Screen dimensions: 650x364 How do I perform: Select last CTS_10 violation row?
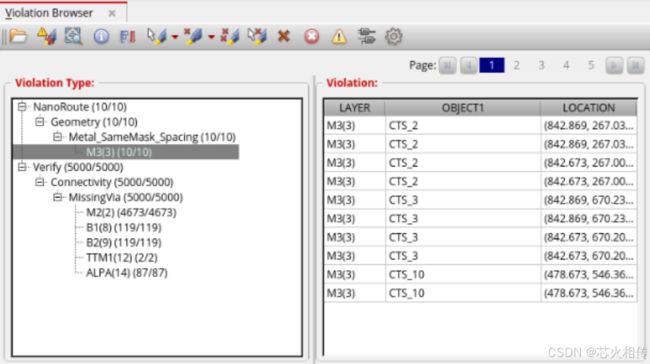click(480, 293)
